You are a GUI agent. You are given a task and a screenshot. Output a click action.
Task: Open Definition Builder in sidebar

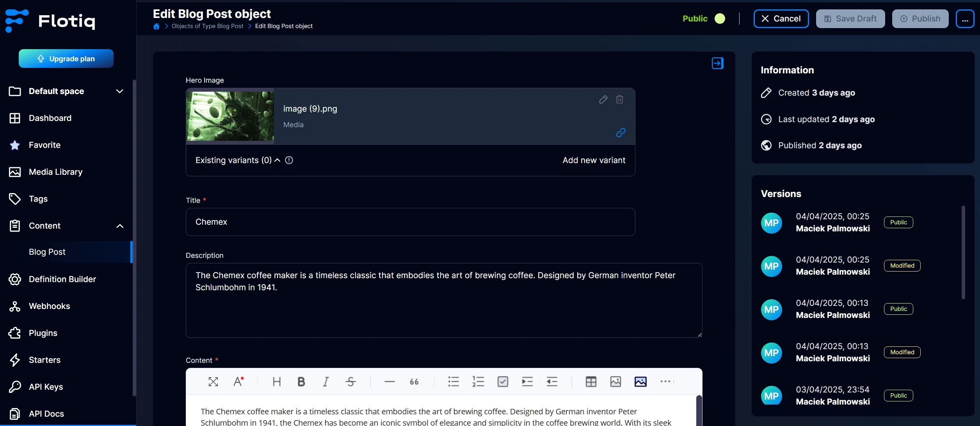(62, 279)
